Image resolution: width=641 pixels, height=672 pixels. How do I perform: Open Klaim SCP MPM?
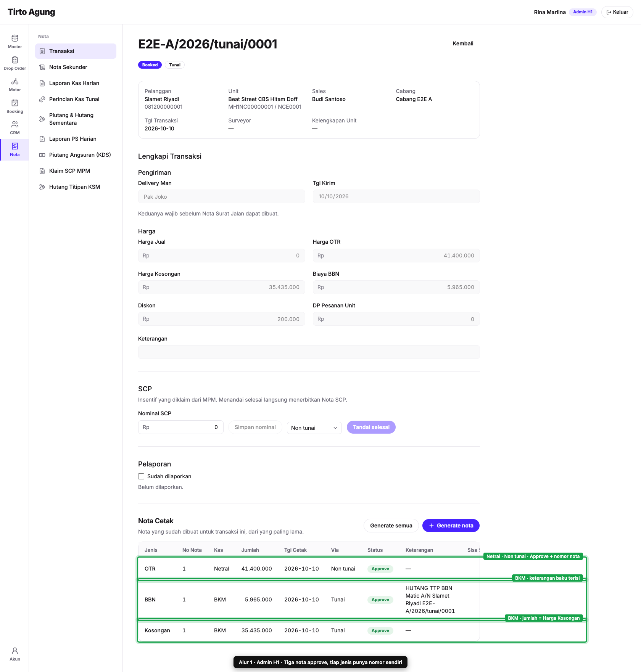76,171
